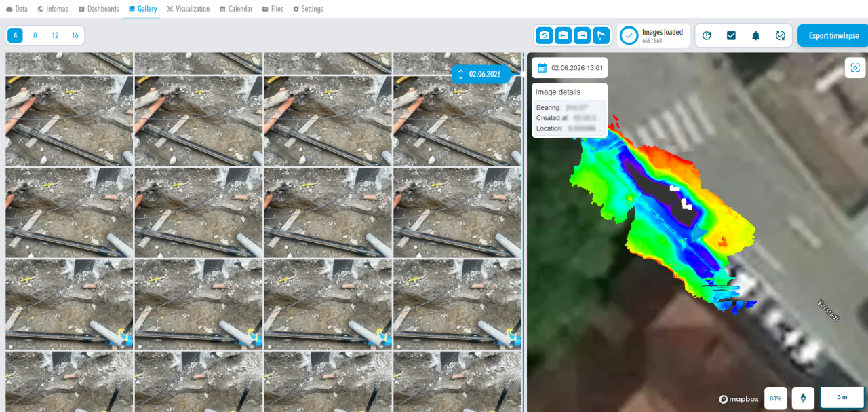Screen dimensions: 868x412
Task: Click the next image (right arrow camera) button
Action: click(582, 35)
